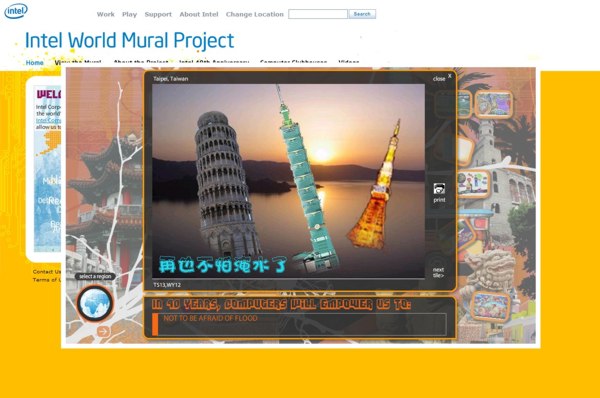Screen dimensions: 600x398
Task: Open the About Intel menu
Action: coord(199,14)
